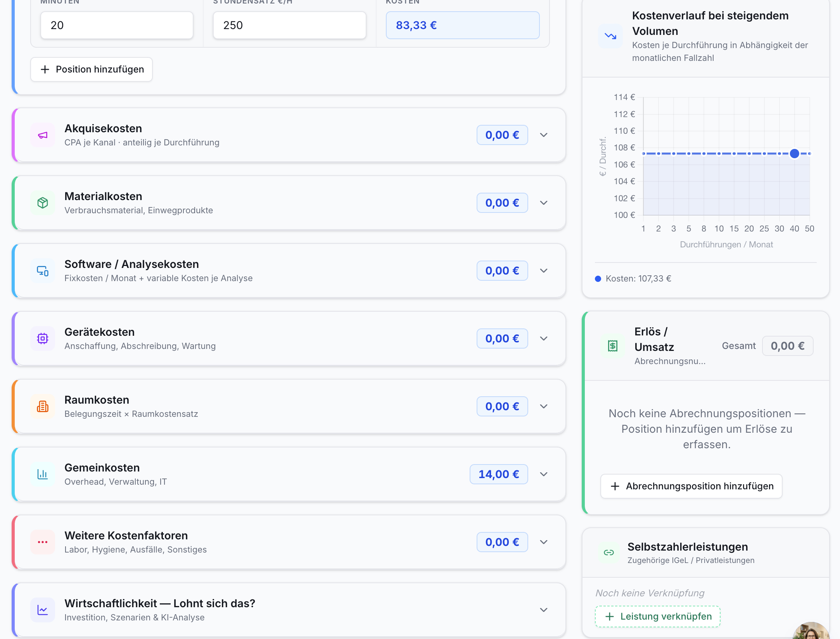Click the Akquisekosten 0,00 € amount badge

tap(502, 135)
